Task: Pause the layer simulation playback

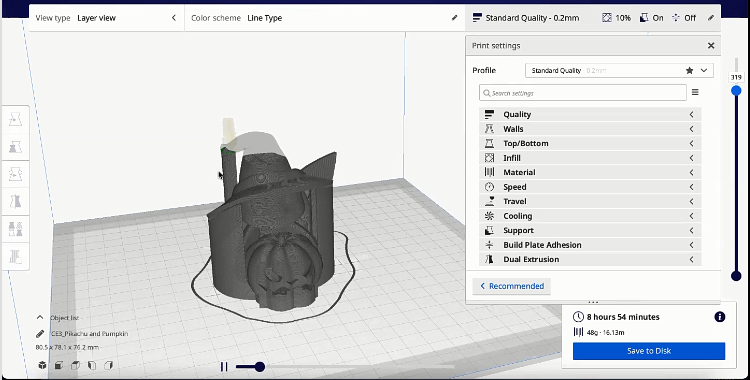Action: coord(223,367)
